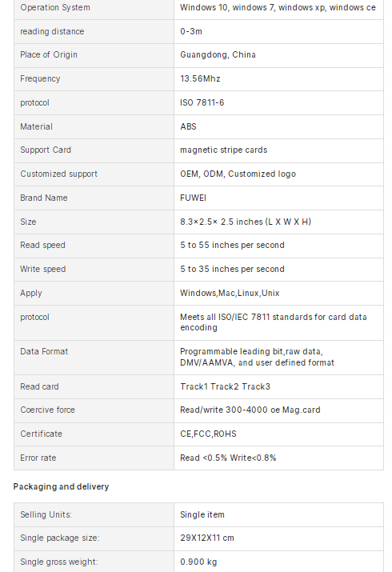
Task: Click the Error rate value text
Action: pos(228,458)
